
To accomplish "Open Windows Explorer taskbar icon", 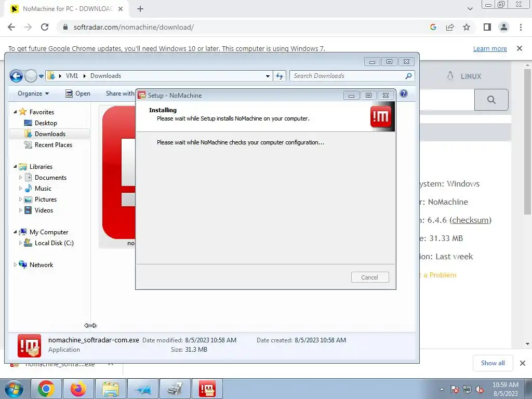I will point(111,389).
